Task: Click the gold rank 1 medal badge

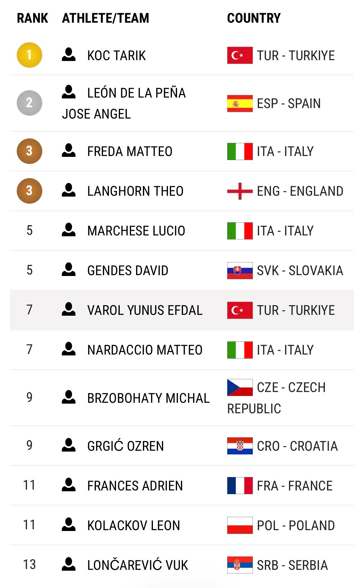Action: point(30,55)
